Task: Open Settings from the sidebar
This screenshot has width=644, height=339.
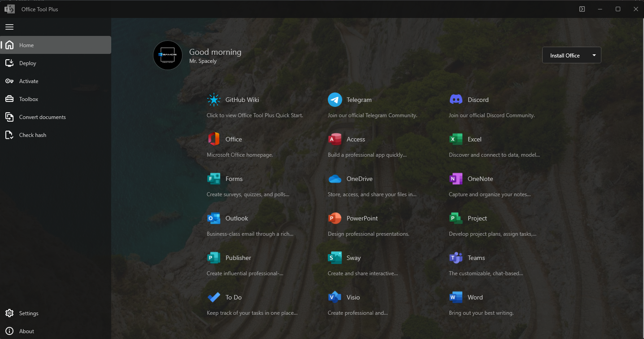Action: [56, 313]
